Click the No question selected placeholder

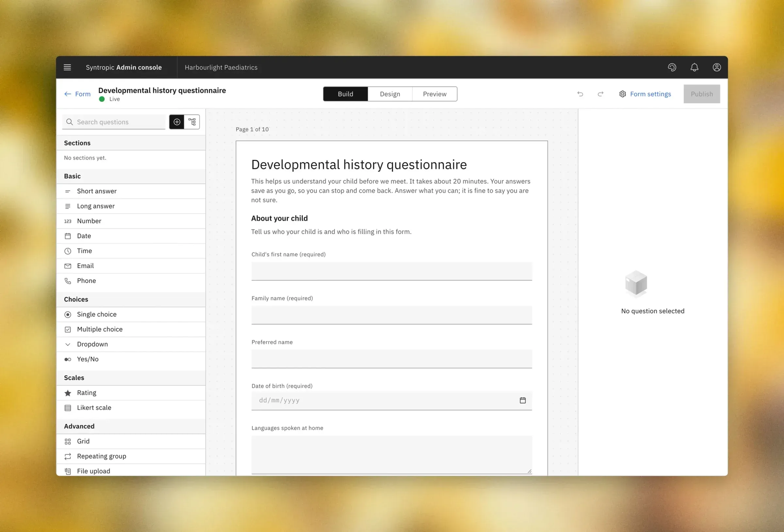click(652, 311)
